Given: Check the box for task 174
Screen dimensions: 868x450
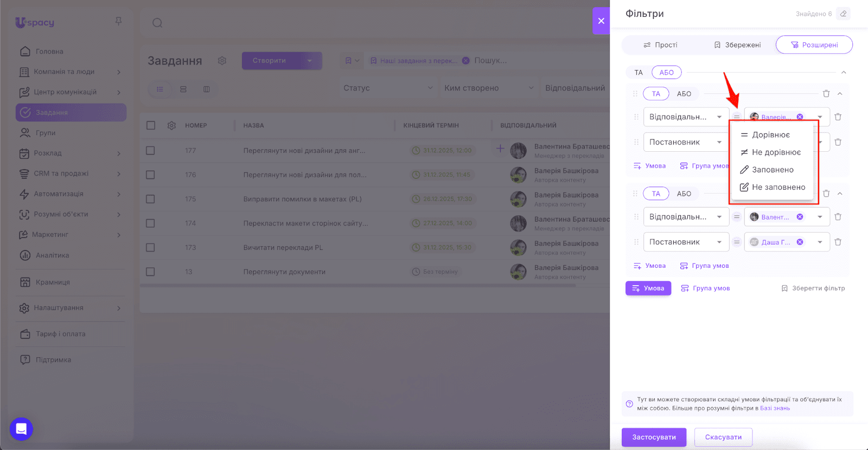Looking at the screenshot, I should (150, 223).
